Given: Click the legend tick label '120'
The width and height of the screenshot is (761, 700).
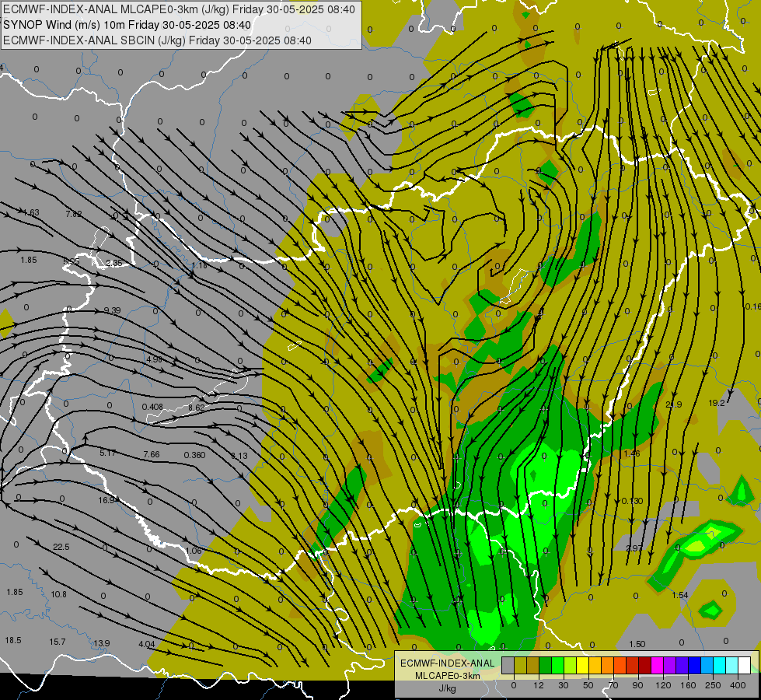Looking at the screenshot, I should pos(663,685).
